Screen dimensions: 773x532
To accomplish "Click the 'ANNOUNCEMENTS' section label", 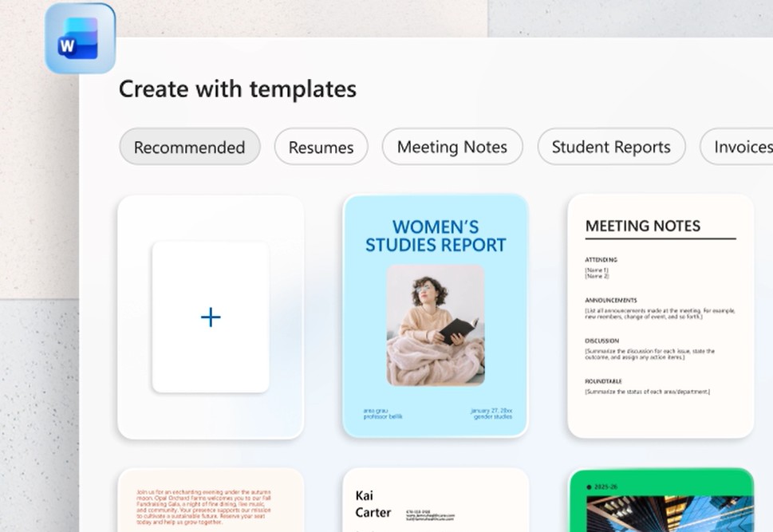I will coord(611,300).
